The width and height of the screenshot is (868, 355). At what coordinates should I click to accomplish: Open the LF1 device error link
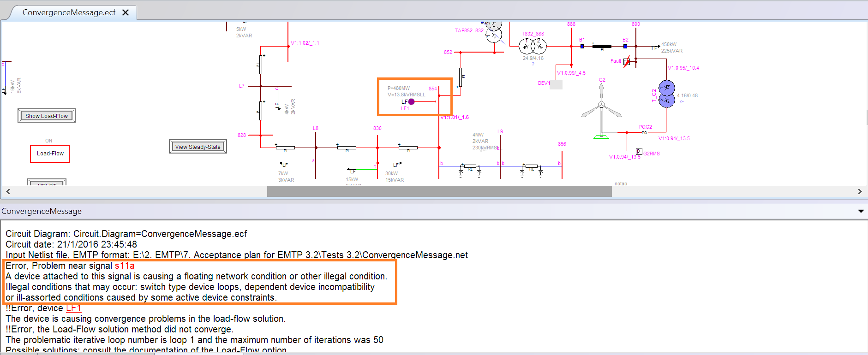[x=74, y=308]
